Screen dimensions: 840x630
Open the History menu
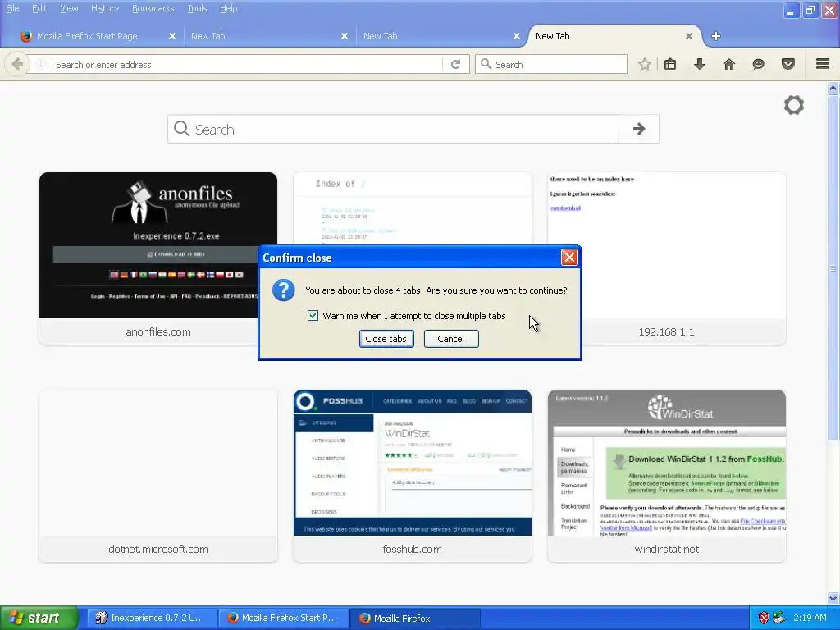tap(105, 8)
